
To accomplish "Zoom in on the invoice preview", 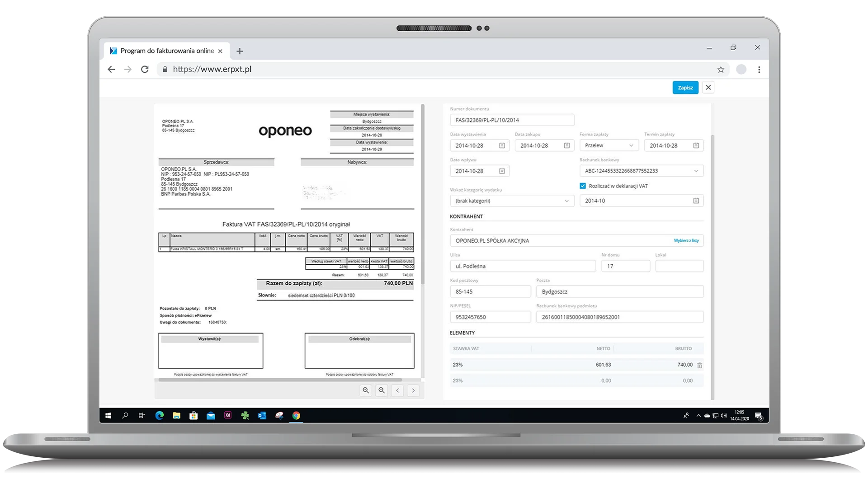I will 366,390.
